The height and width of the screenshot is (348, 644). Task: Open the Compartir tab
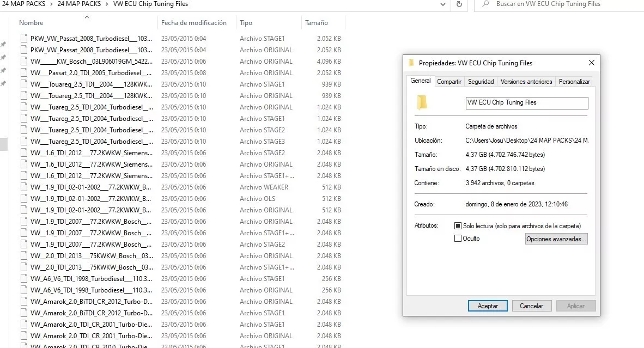pyautogui.click(x=449, y=82)
